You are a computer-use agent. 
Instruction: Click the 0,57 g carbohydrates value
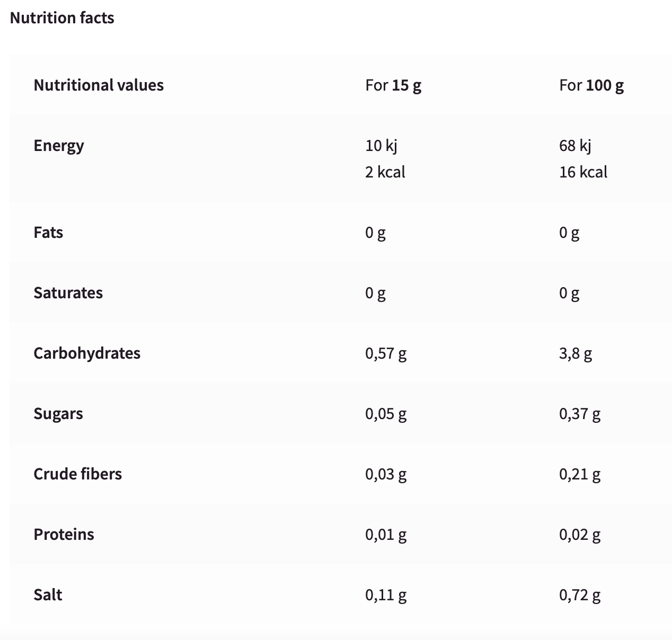click(x=386, y=353)
